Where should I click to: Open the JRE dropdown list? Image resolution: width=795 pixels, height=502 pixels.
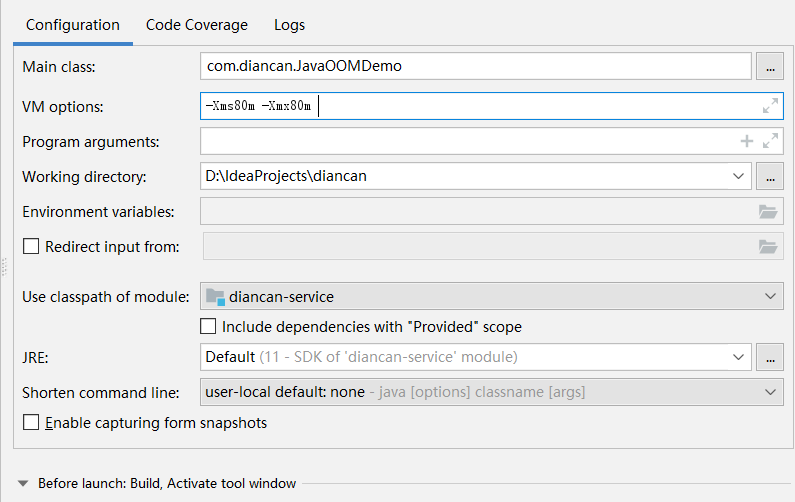point(739,357)
